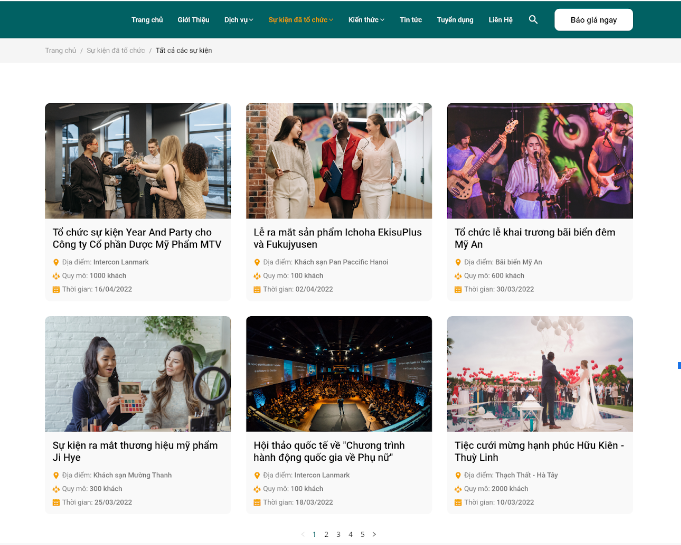The image size is (681, 545).
Task: Go to Tuyển dụng in navigation
Action: 455,19
